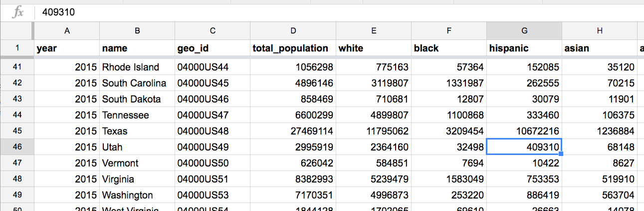The width and height of the screenshot is (644, 211).
Task: Select Utah total population 2995919
Action: pyautogui.click(x=293, y=147)
